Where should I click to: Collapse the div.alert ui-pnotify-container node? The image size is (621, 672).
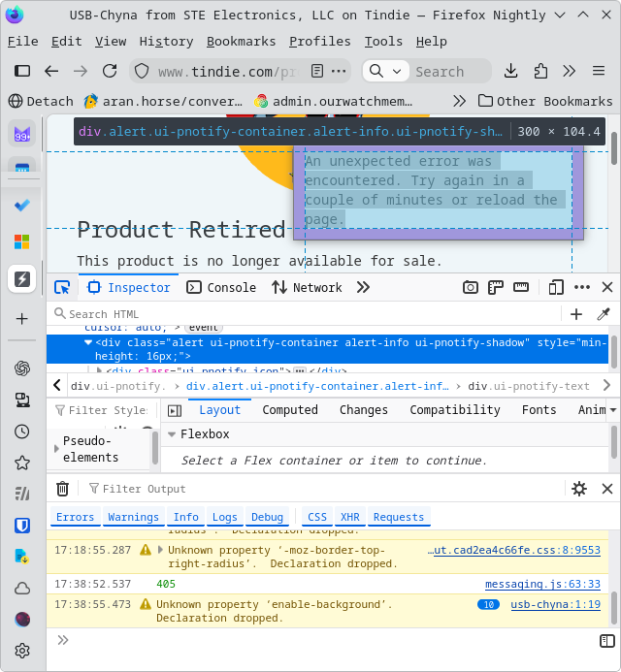click(x=88, y=343)
